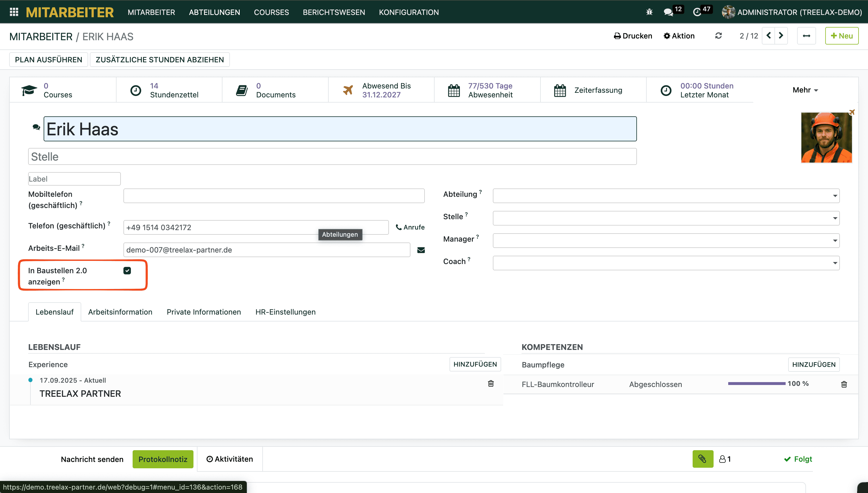868x493 pixels.
Task: Switch to the Arbeitsinformation tab
Action: 120,312
